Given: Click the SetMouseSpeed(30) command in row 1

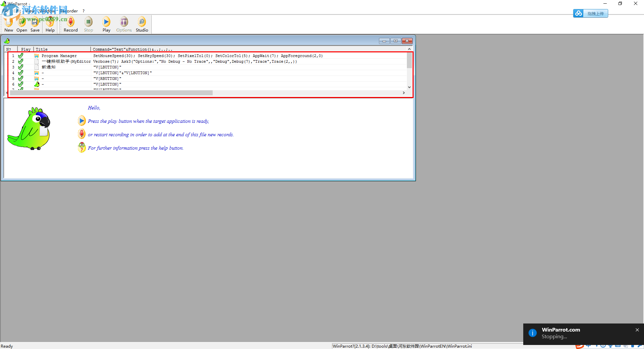Looking at the screenshot, I should pyautogui.click(x=114, y=56).
